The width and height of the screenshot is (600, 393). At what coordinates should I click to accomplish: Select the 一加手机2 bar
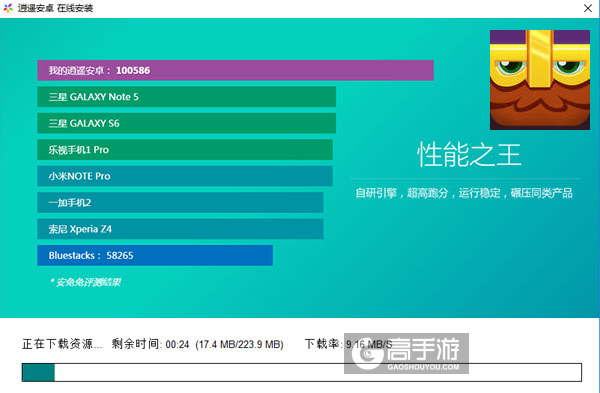(x=180, y=202)
